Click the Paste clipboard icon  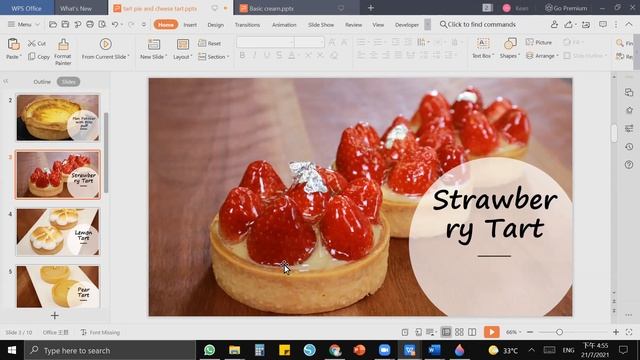pyautogui.click(x=13, y=44)
